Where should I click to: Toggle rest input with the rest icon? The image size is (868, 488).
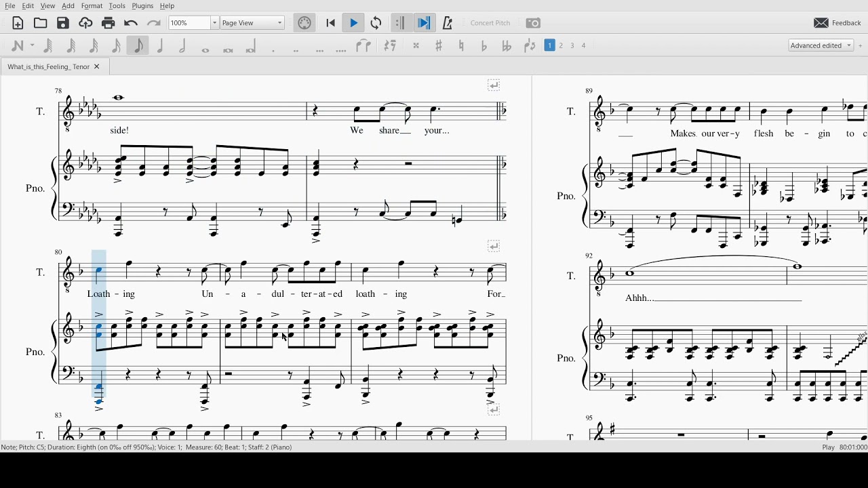[x=390, y=45]
